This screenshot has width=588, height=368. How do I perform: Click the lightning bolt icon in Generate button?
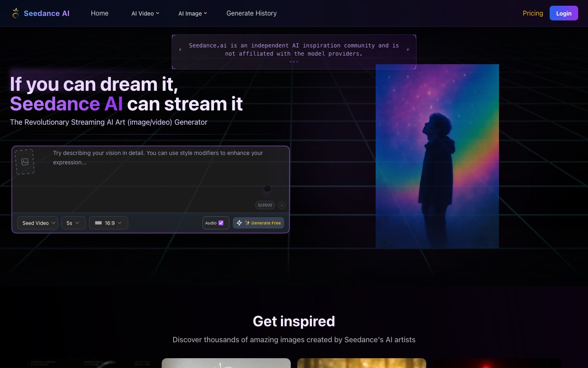pos(239,223)
